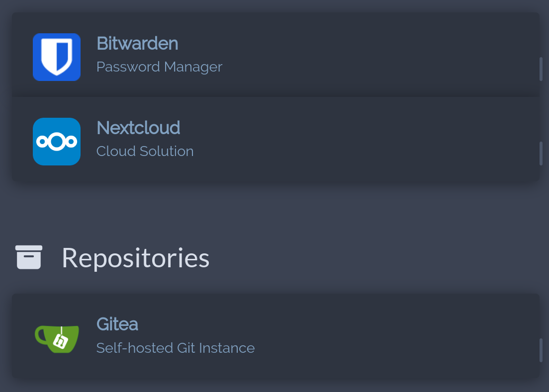Image resolution: width=549 pixels, height=392 pixels.
Task: Open the Bitwarden title link
Action: [137, 44]
